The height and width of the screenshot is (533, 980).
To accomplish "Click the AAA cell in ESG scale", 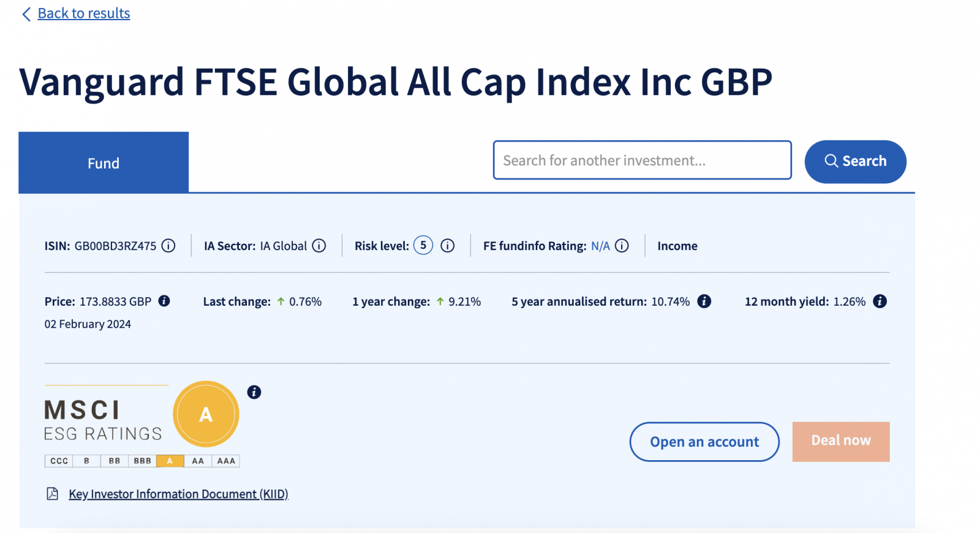I will 226,461.
